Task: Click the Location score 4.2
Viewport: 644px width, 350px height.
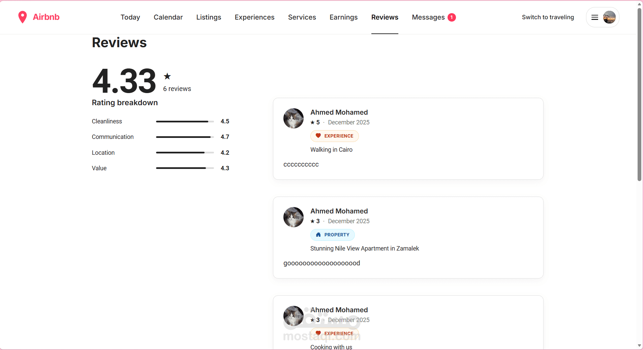Action: pyautogui.click(x=225, y=153)
